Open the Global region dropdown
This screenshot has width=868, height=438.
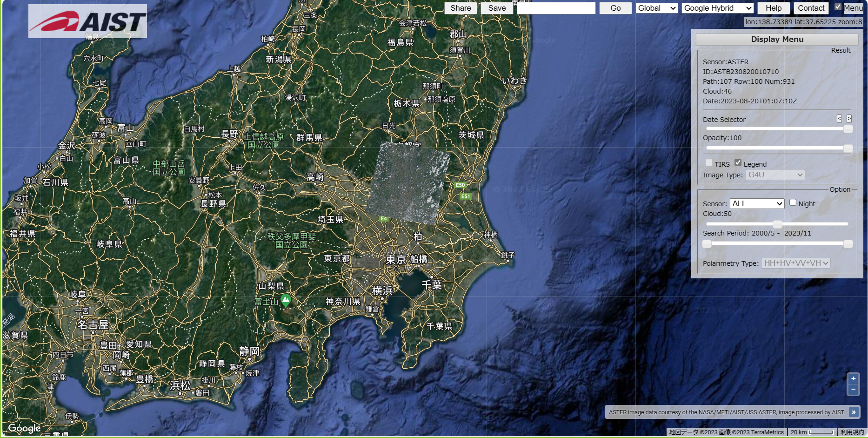click(656, 8)
